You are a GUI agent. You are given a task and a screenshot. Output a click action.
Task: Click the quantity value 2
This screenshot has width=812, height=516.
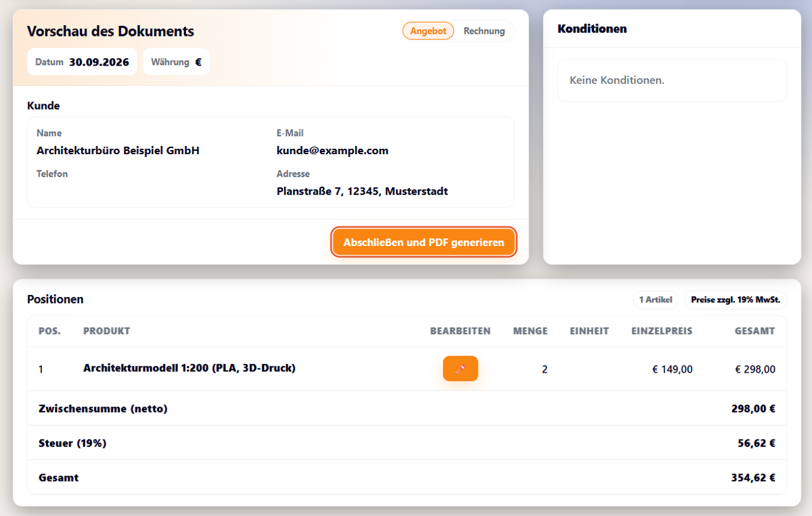click(545, 369)
